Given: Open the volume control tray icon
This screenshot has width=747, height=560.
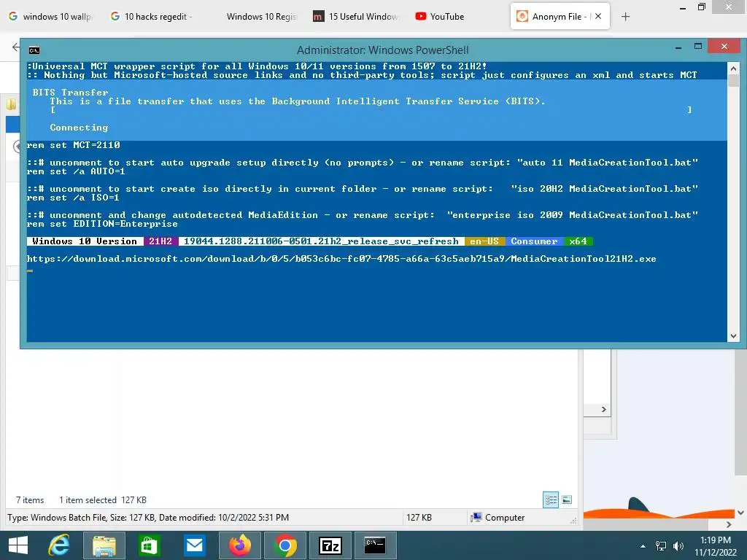Looking at the screenshot, I should click(x=678, y=546).
